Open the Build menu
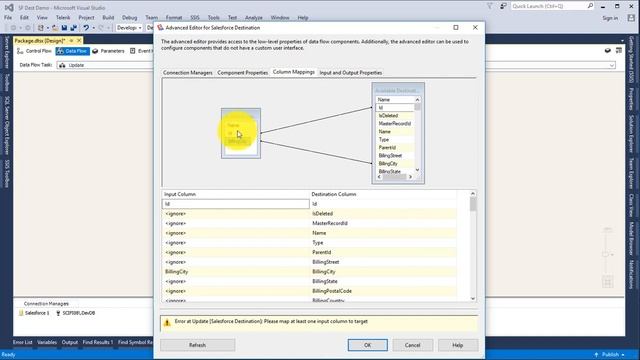The width and height of the screenshot is (640, 360). [x=108, y=18]
